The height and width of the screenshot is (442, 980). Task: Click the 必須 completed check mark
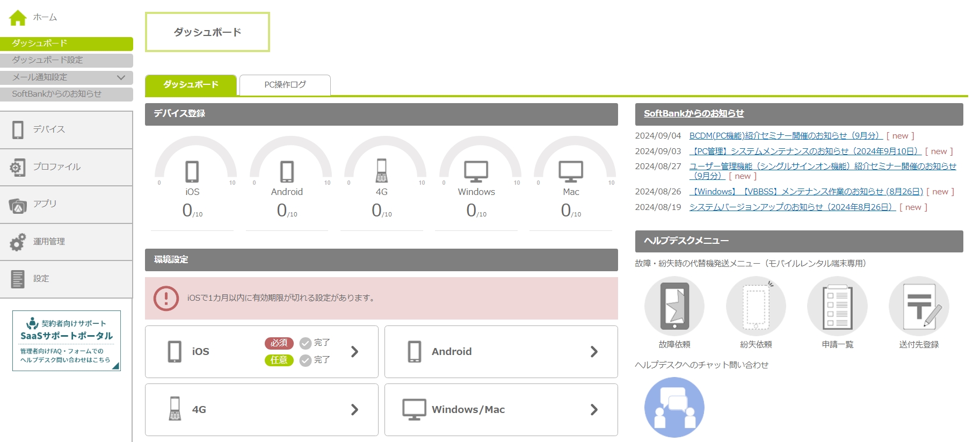(306, 343)
